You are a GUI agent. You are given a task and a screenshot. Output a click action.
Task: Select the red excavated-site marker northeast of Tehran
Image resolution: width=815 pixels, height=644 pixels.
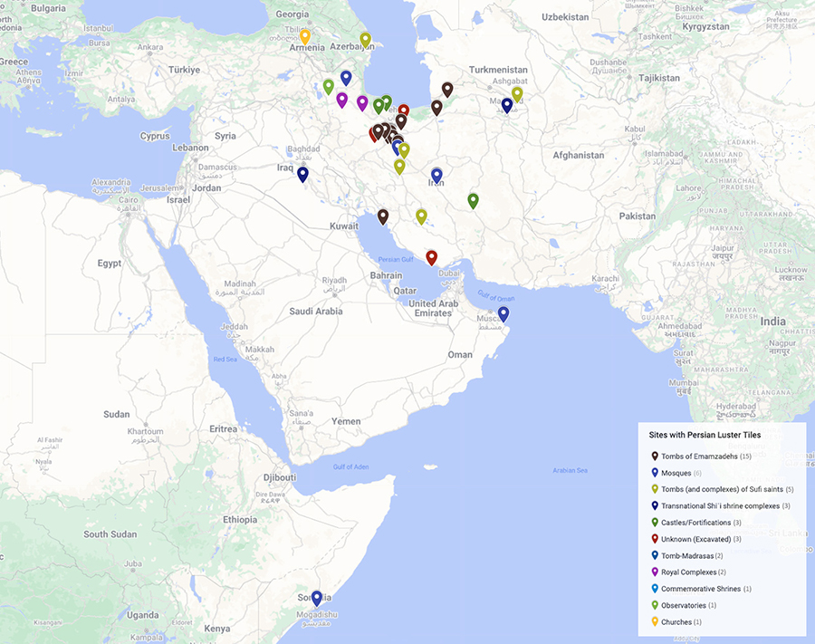(x=404, y=108)
